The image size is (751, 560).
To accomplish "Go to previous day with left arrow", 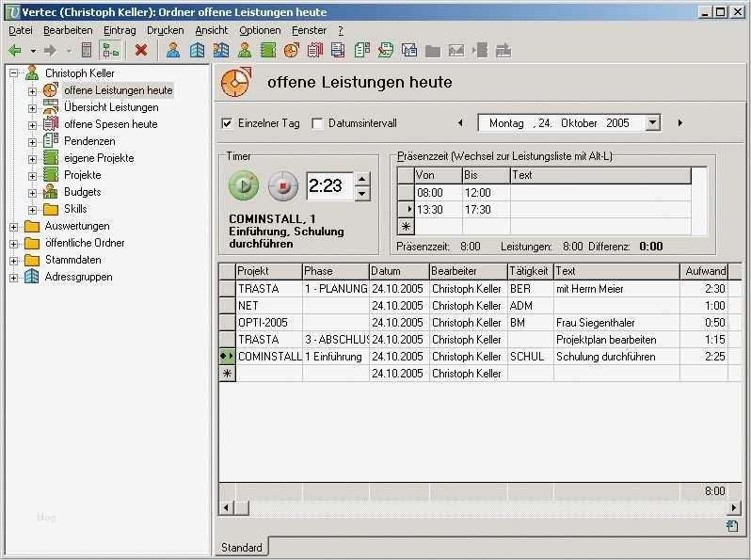I will pos(460,123).
